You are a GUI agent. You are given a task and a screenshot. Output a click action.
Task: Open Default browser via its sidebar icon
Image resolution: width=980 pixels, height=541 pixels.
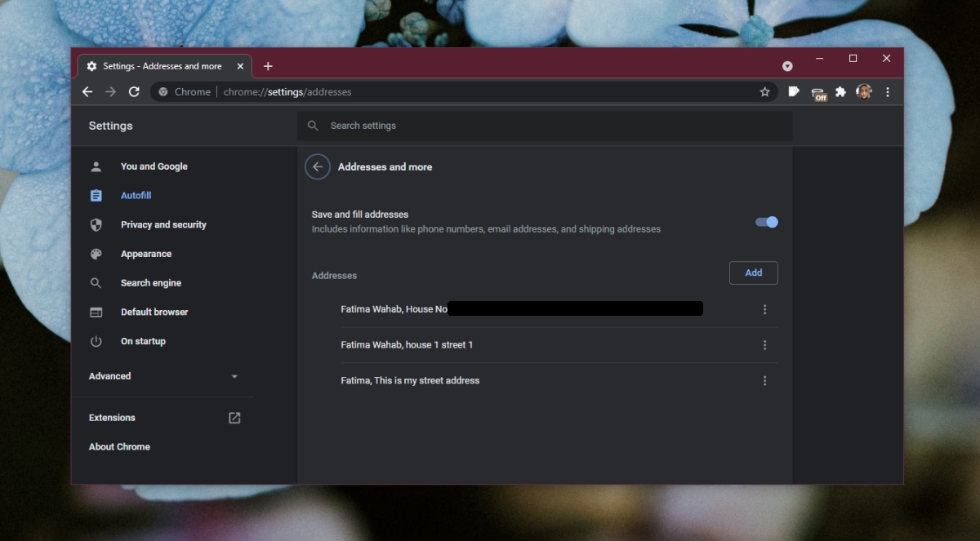(96, 312)
